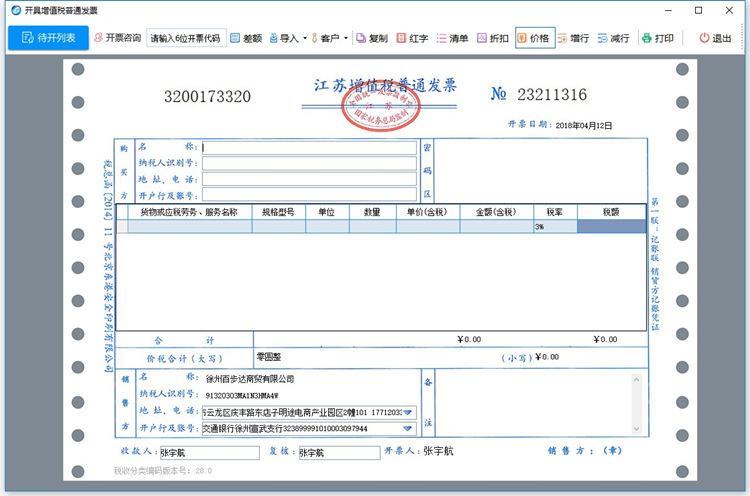Click the title bar application icon
The image size is (750, 496).
pyautogui.click(x=16, y=10)
